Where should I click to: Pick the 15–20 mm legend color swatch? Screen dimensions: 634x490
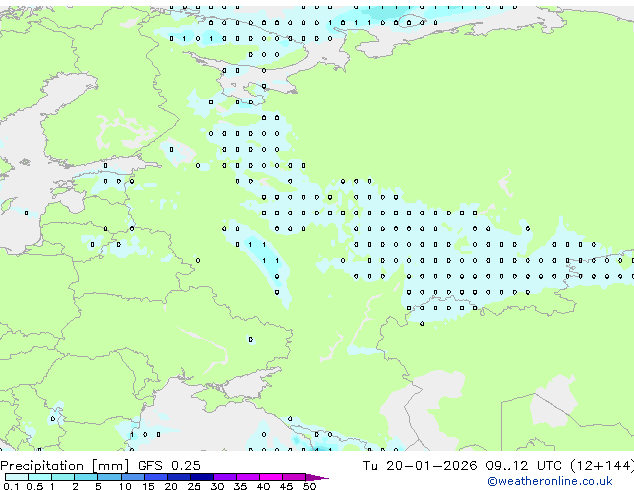[155, 477]
